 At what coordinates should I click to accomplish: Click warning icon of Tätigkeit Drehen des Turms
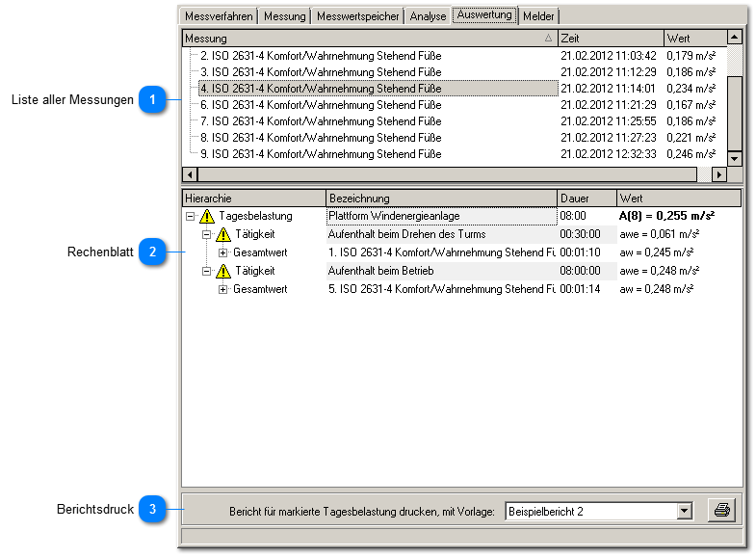click(x=223, y=235)
